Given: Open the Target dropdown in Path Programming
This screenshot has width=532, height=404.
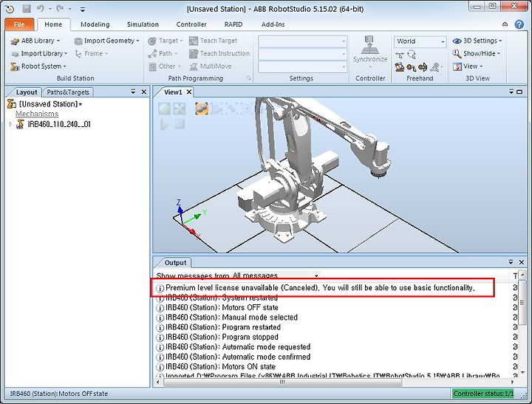Looking at the screenshot, I should coord(166,41).
